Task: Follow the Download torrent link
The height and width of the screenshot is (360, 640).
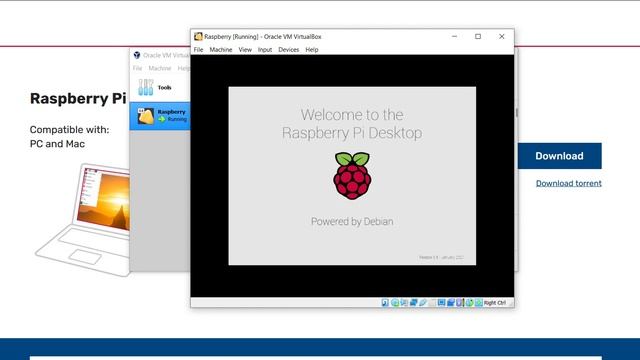Action: [569, 183]
